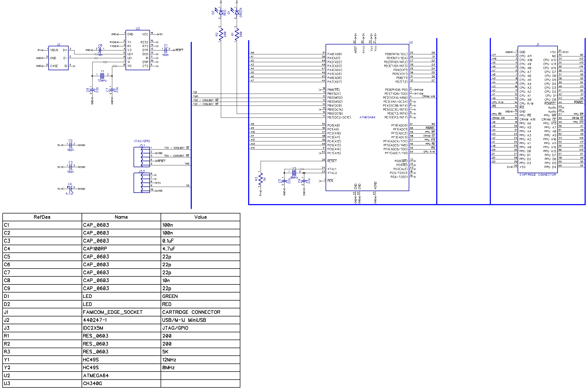Click the C2 decoupling capacitor symbol

click(70, 145)
